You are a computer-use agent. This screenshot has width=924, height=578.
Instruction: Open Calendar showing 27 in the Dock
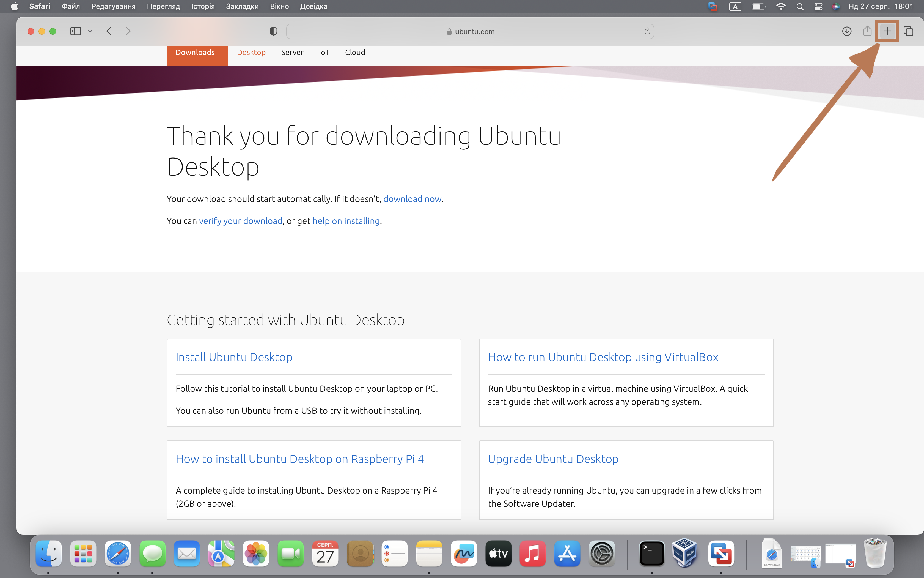(x=325, y=553)
